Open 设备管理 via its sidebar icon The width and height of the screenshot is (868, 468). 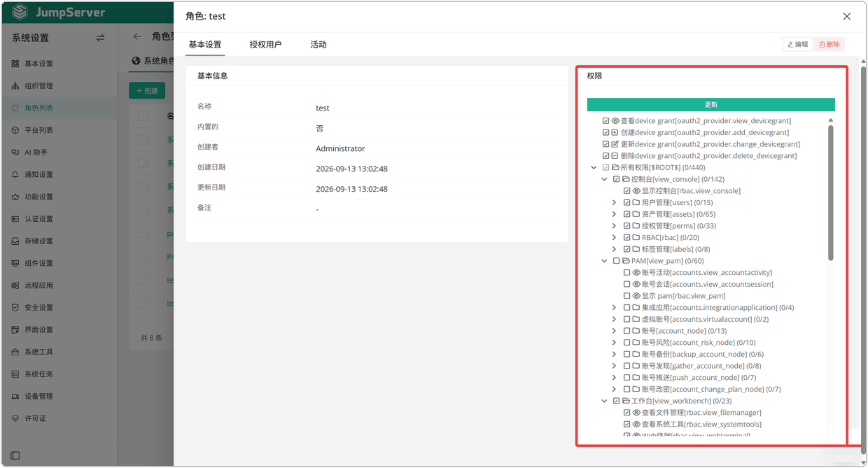[15, 397]
